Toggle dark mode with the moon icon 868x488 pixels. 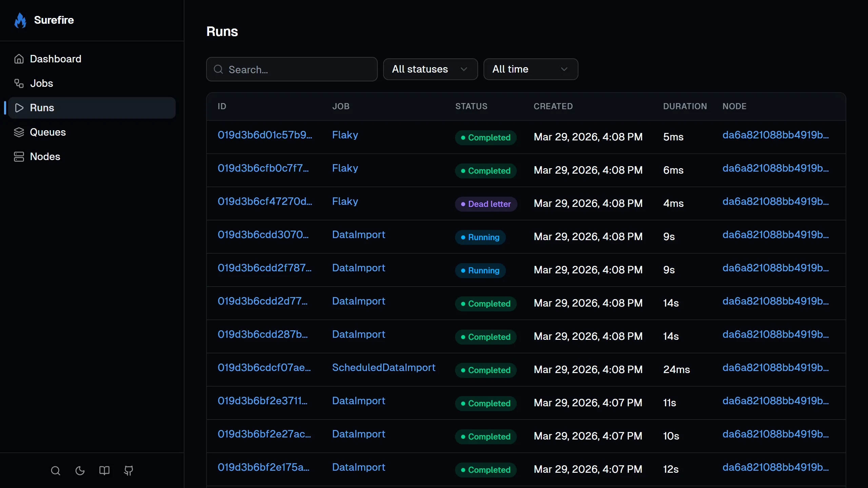[x=80, y=471]
